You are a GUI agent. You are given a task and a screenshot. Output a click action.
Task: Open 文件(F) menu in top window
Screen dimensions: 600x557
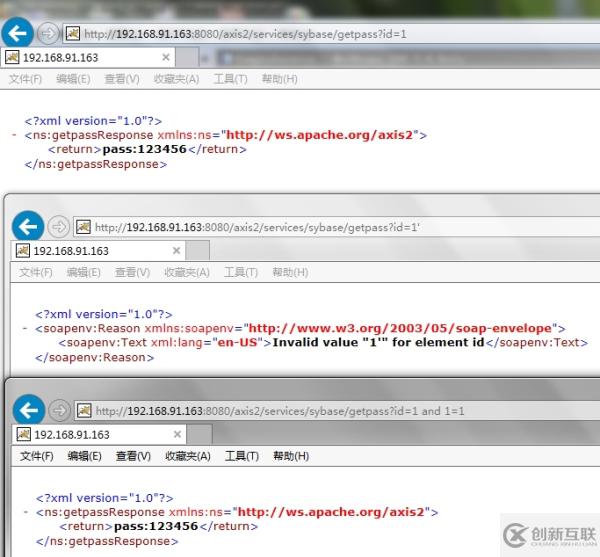(x=25, y=79)
